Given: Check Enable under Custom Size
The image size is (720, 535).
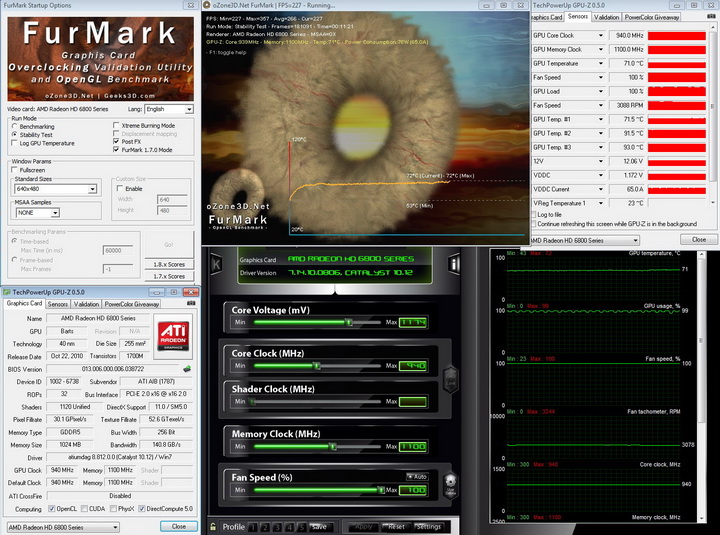Looking at the screenshot, I should 120,188.
